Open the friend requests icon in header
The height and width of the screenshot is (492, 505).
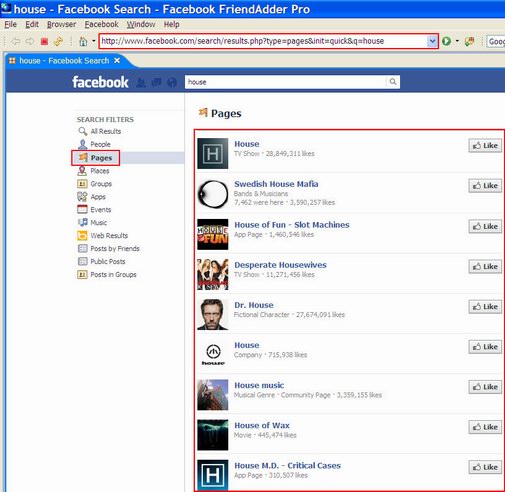pyautogui.click(x=141, y=82)
